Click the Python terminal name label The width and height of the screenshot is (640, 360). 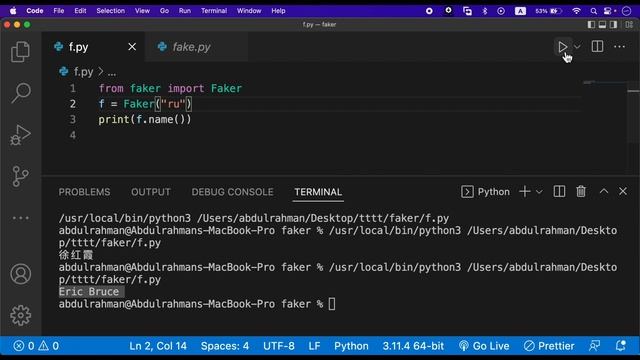click(x=493, y=192)
